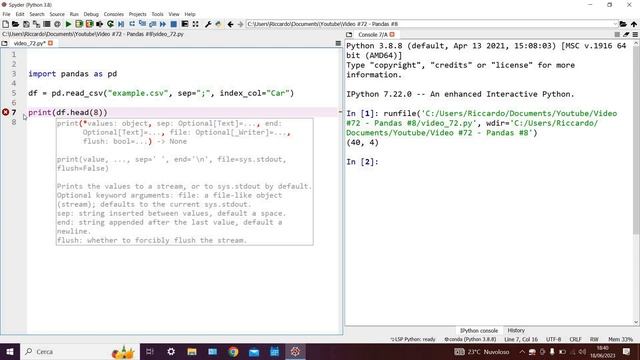Open the Consoles menu

click(x=113, y=14)
